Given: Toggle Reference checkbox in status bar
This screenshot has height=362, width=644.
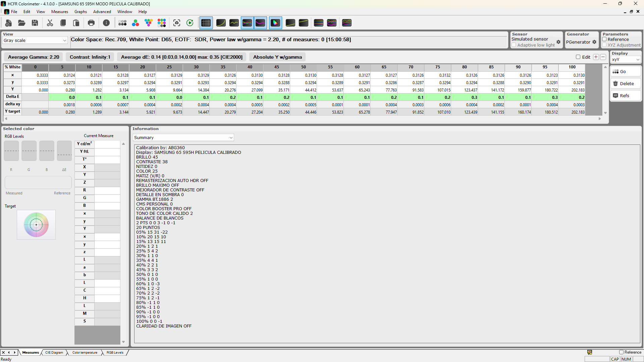Looking at the screenshot, I should (621, 352).
